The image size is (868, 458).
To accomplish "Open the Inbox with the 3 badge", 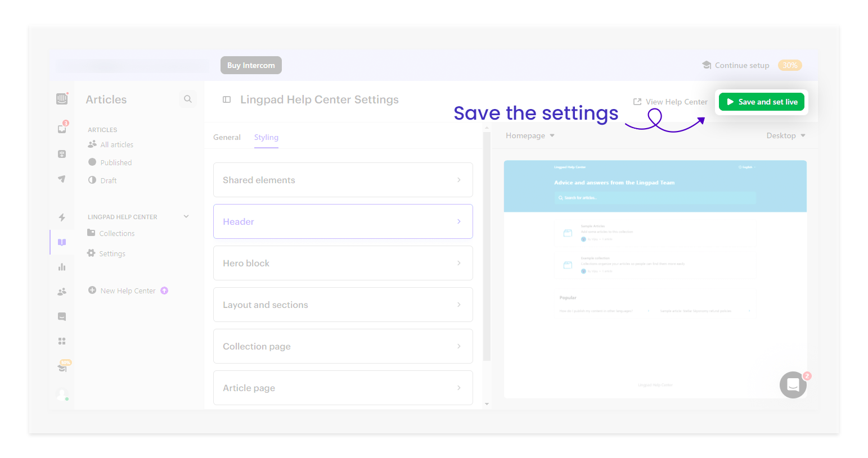I will click(x=62, y=129).
